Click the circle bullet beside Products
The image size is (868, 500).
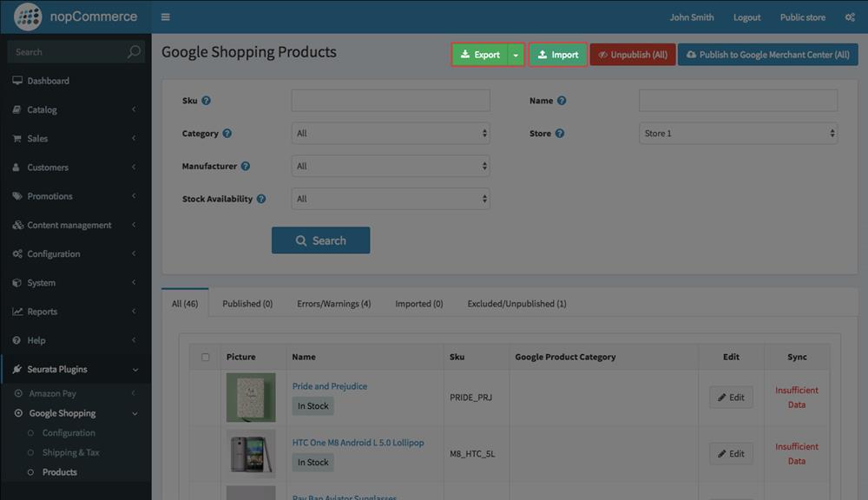30,472
